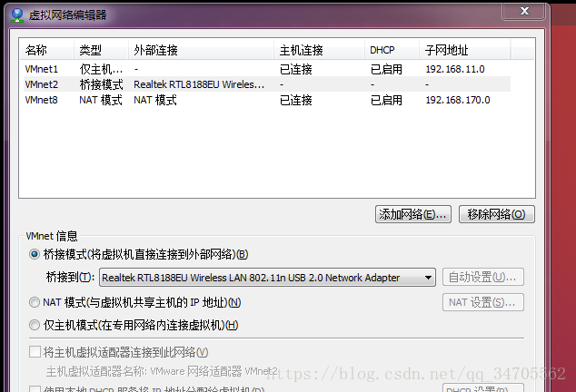
Task: Click the 添加网络(E)... button
Action: [x=412, y=214]
